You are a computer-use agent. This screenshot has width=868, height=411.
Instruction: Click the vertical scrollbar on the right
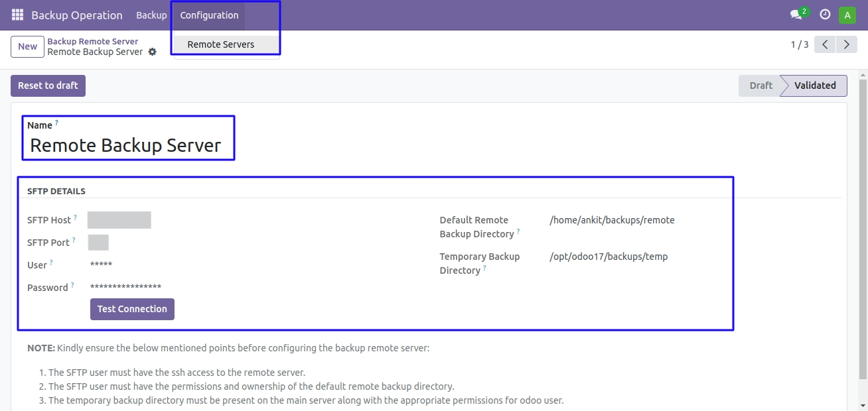[863, 232]
